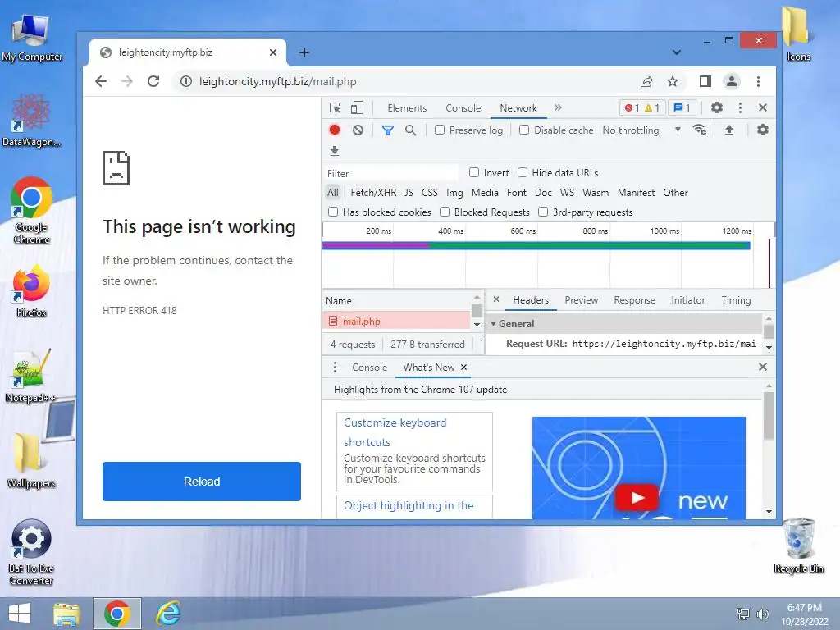Stop recording network log
840x630 pixels.
tap(335, 130)
